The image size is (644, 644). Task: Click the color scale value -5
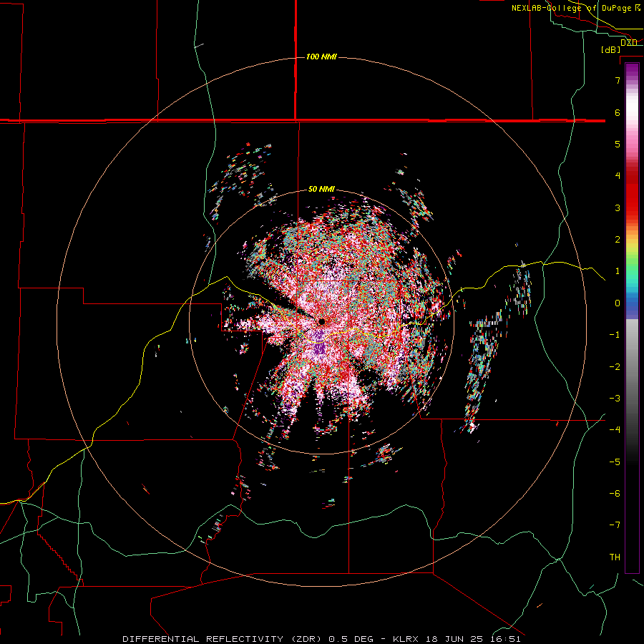[615, 462]
